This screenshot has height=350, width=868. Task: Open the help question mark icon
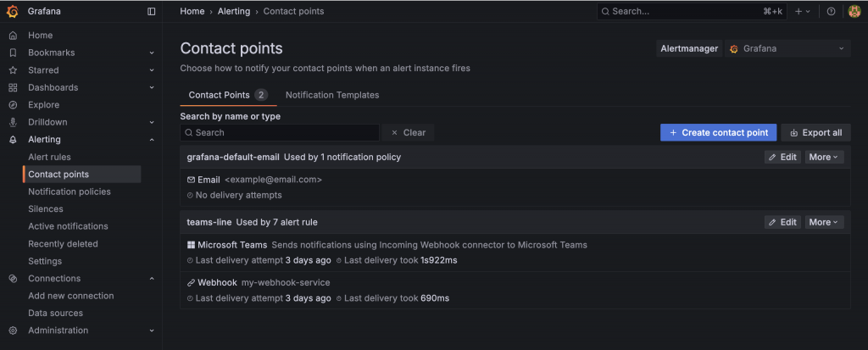point(831,11)
